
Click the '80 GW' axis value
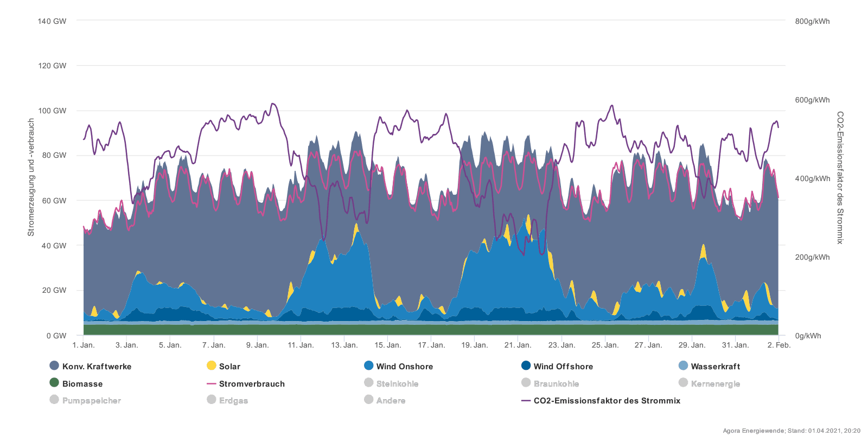pos(54,155)
